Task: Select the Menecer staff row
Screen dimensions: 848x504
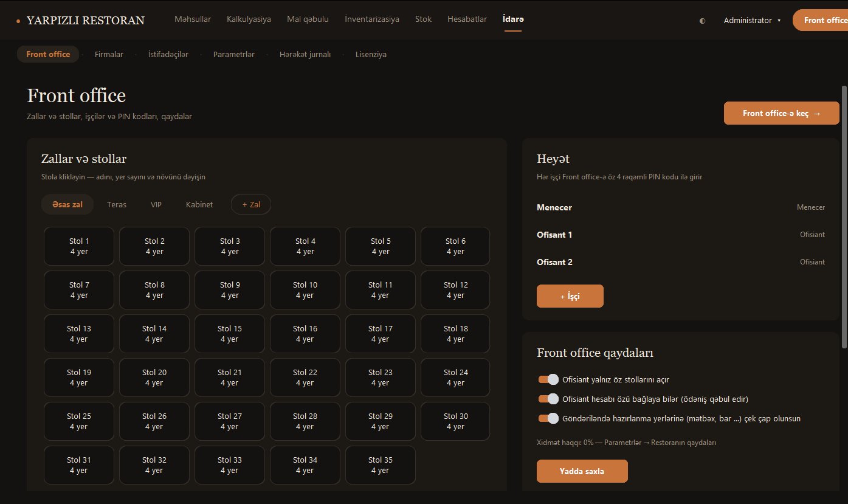Action: click(x=681, y=207)
